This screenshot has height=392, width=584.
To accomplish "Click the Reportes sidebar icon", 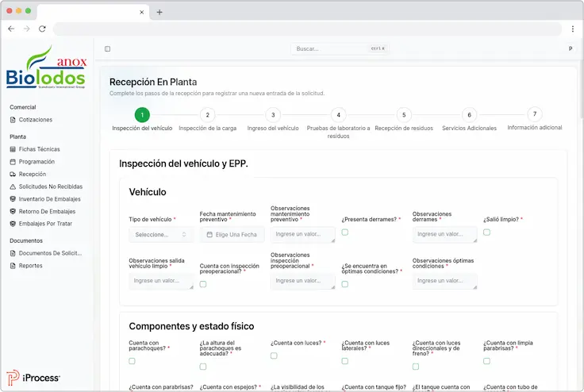I will tap(13, 266).
